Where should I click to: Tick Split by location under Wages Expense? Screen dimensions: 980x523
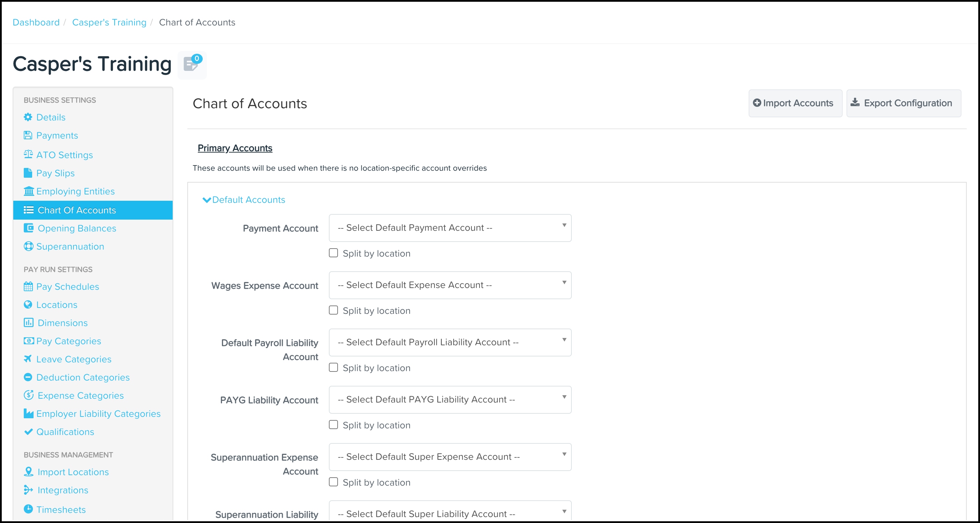pyautogui.click(x=333, y=310)
